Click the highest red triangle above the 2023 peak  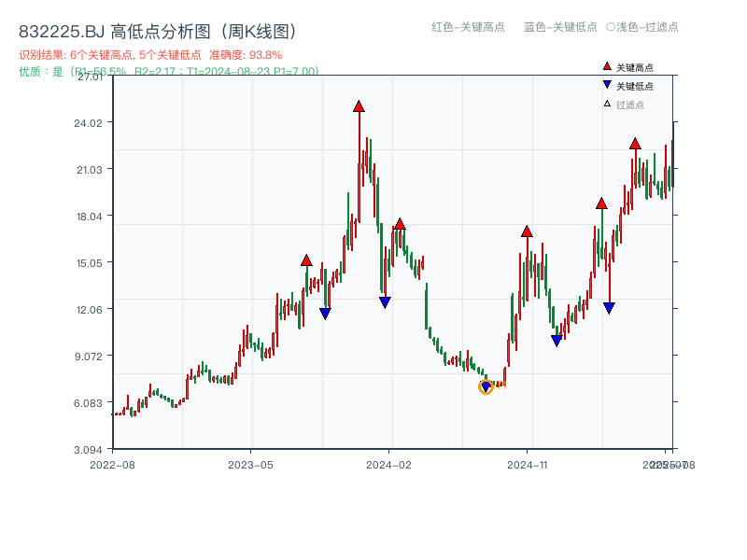coord(359,107)
